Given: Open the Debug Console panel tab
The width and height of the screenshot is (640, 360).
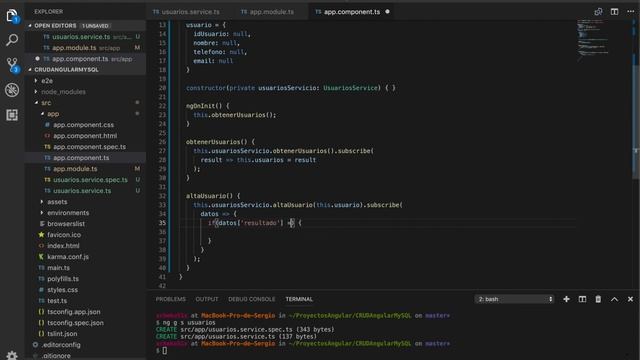Looking at the screenshot, I should click(252, 299).
